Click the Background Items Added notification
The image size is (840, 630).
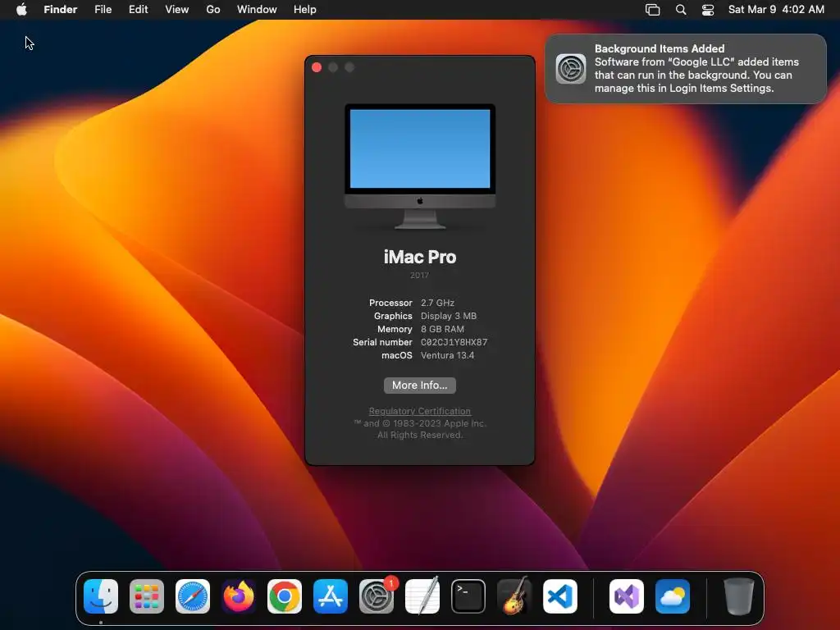686,69
